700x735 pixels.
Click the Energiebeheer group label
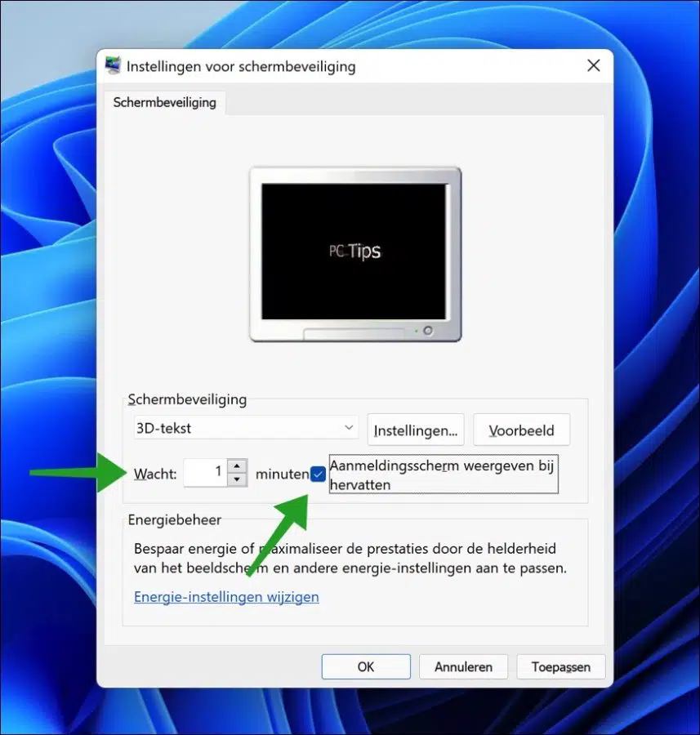click(x=175, y=520)
